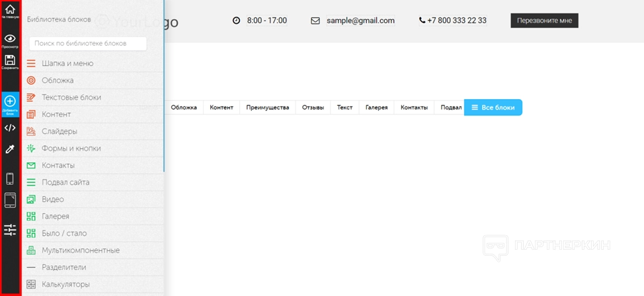The height and width of the screenshot is (296, 644).
Task: Open the Калькуляторы block category
Action: [93, 284]
